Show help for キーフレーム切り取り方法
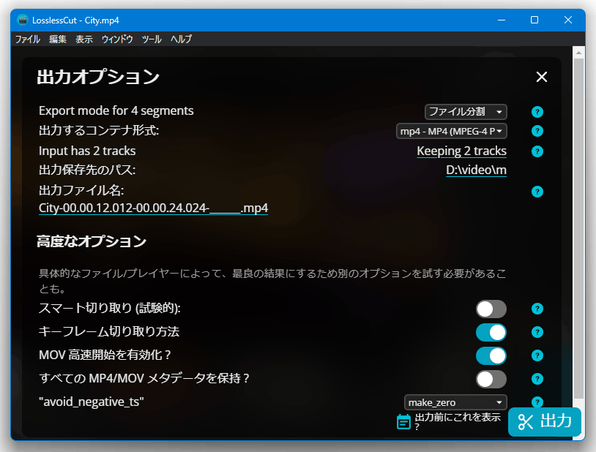Screen dimensions: 596x452 coord(537,332)
